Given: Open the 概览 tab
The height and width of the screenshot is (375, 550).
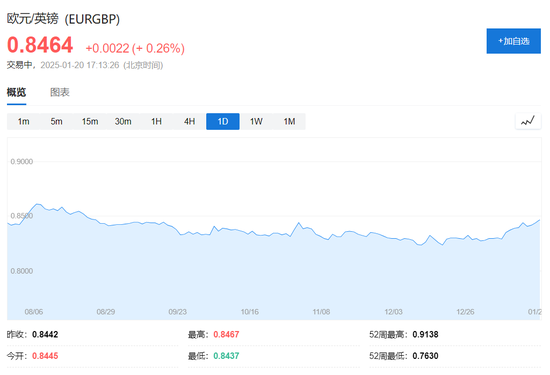Looking at the screenshot, I should coord(16,92).
